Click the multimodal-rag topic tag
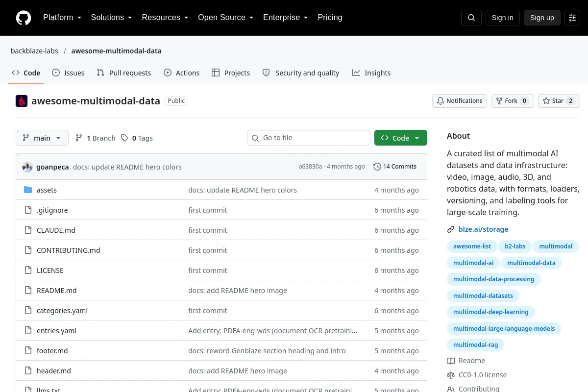Screen dimensions: 588x392 pyautogui.click(x=475, y=345)
